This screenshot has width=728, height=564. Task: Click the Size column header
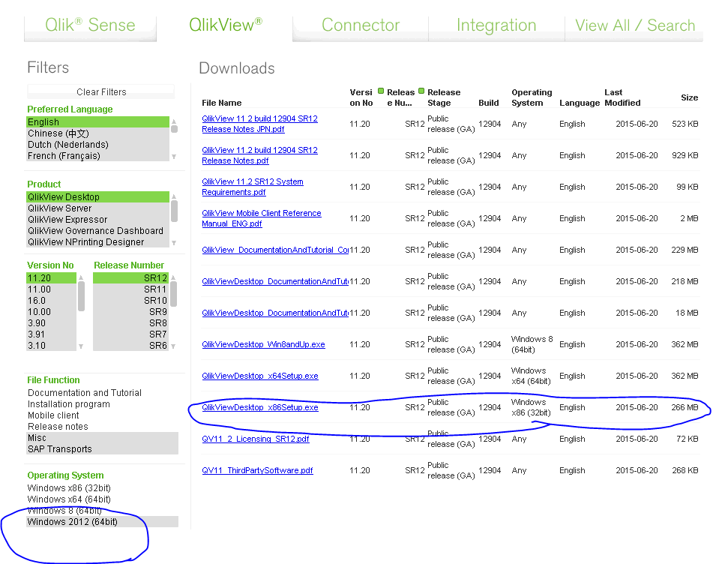click(x=690, y=97)
